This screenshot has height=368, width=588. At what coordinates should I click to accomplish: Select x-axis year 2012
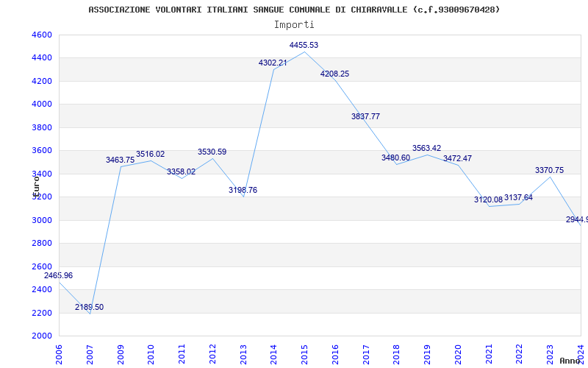click(212, 354)
